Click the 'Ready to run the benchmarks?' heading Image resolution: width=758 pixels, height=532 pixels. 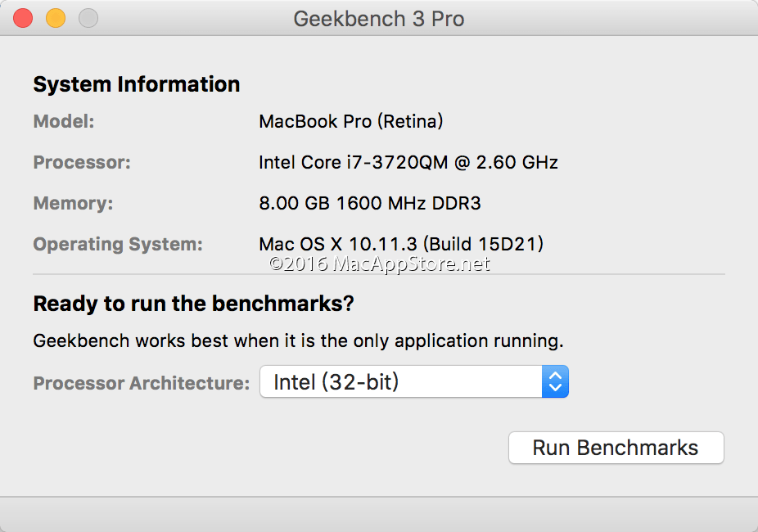(193, 304)
